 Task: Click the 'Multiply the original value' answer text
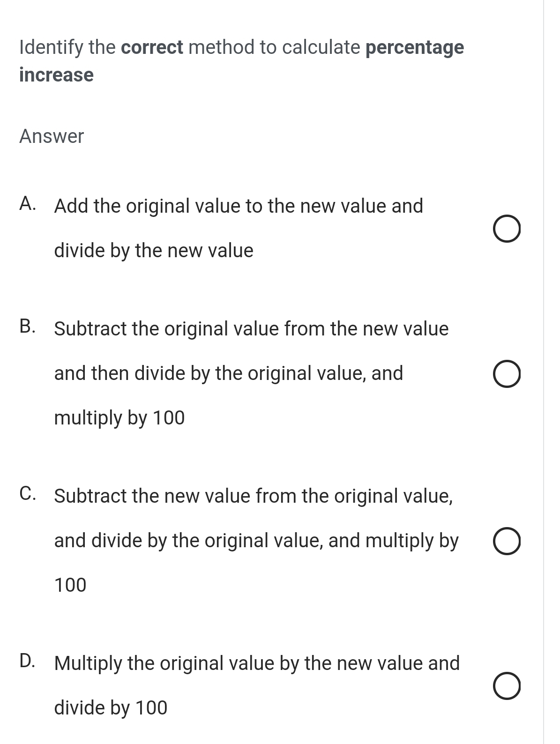(x=257, y=663)
